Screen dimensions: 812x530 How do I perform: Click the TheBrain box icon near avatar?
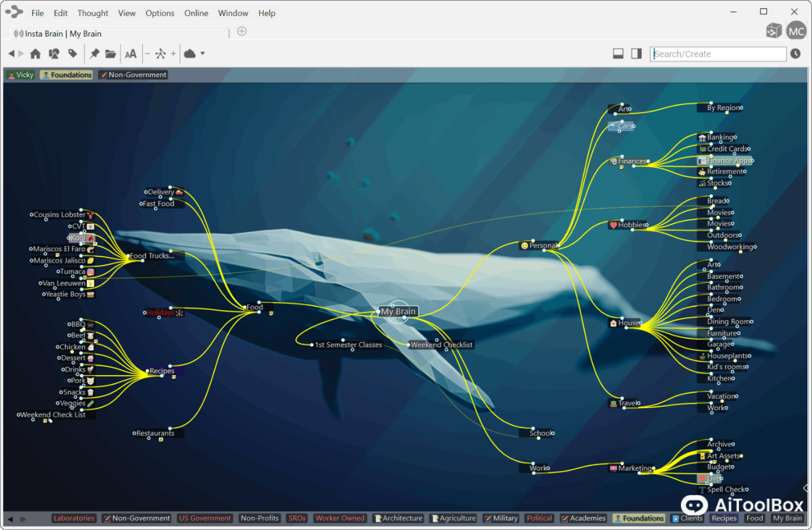(774, 31)
